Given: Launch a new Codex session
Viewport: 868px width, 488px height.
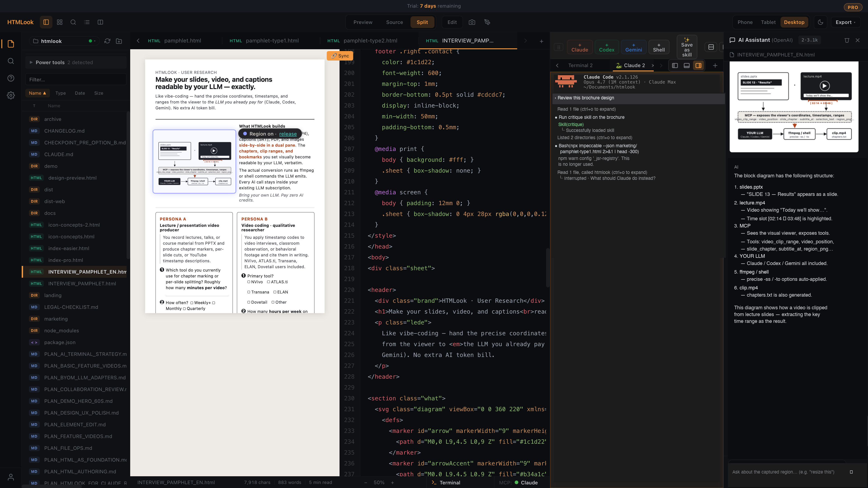Looking at the screenshot, I should click(x=606, y=47).
